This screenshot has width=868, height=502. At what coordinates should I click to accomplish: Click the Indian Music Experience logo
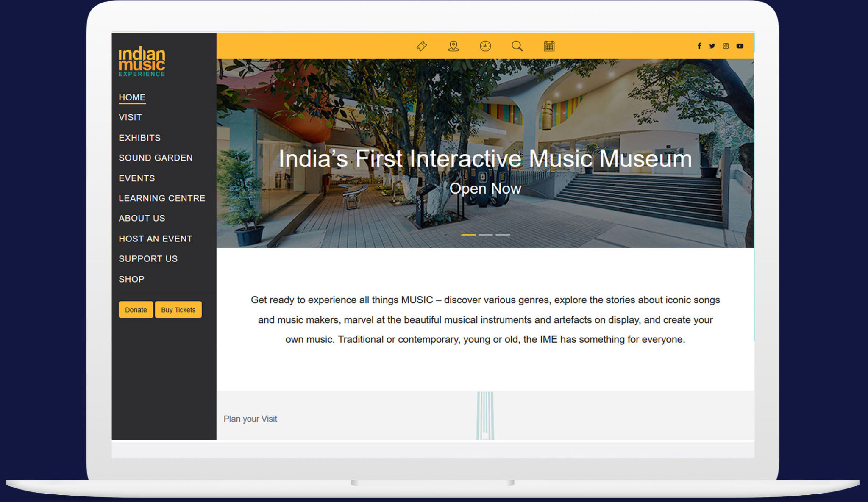click(142, 62)
